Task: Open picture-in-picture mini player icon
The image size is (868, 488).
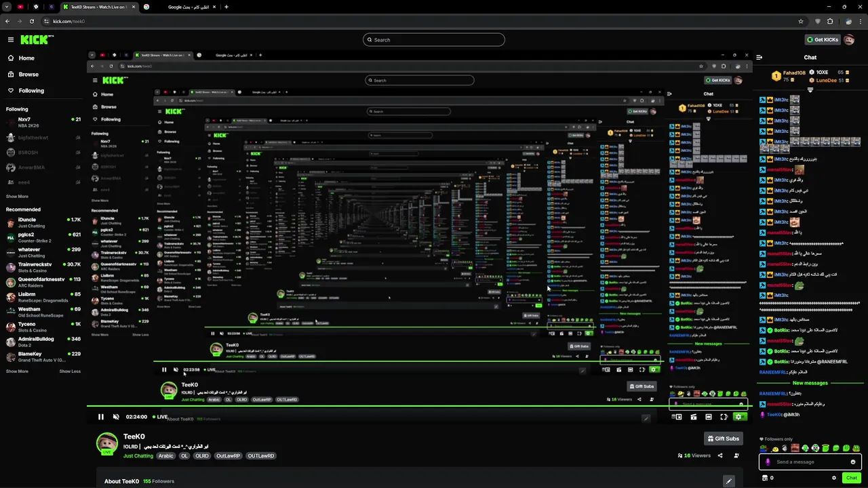Action: [x=677, y=417]
